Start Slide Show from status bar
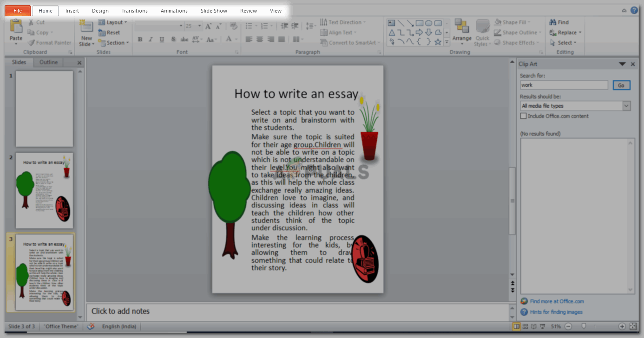Viewport: 644px width, 338px height. (x=543, y=326)
